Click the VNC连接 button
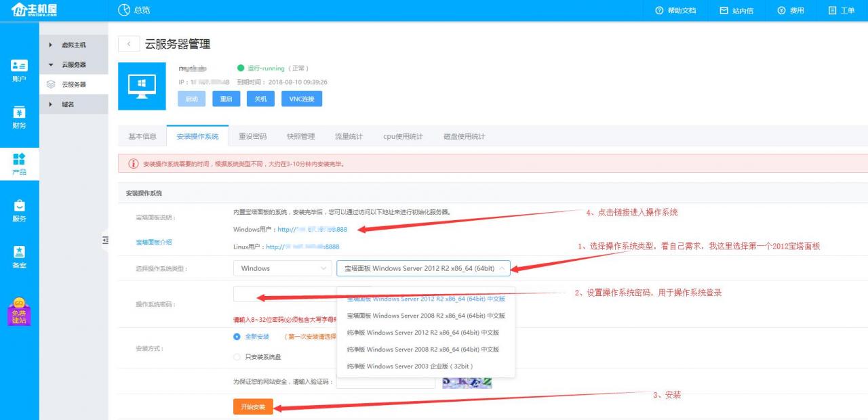Viewport: 868px width, 420px height. (302, 99)
